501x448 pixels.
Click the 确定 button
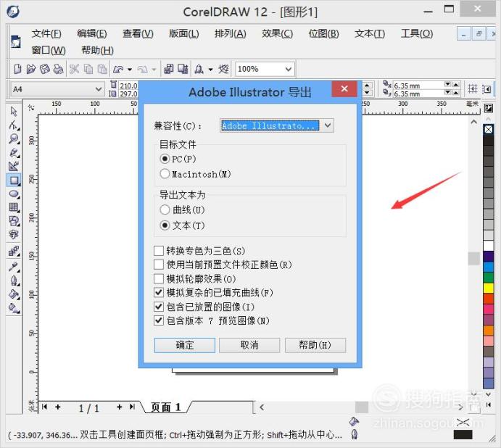point(185,345)
